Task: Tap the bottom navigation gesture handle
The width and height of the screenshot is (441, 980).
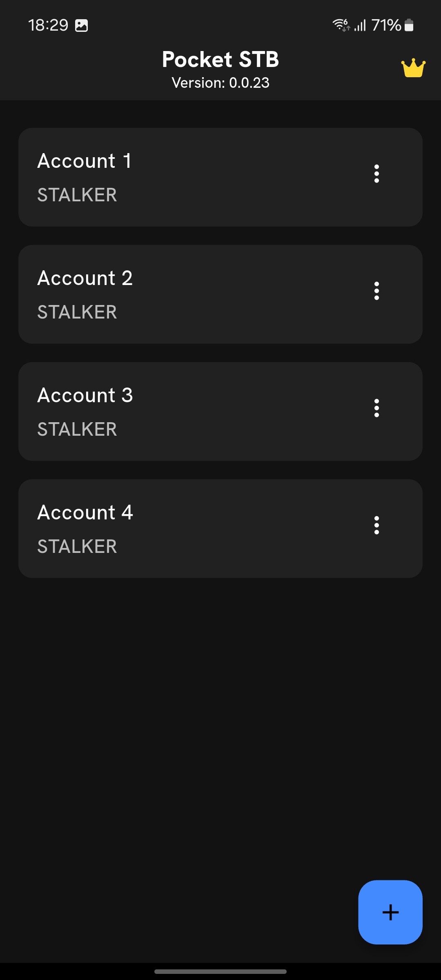Action: coord(220,971)
